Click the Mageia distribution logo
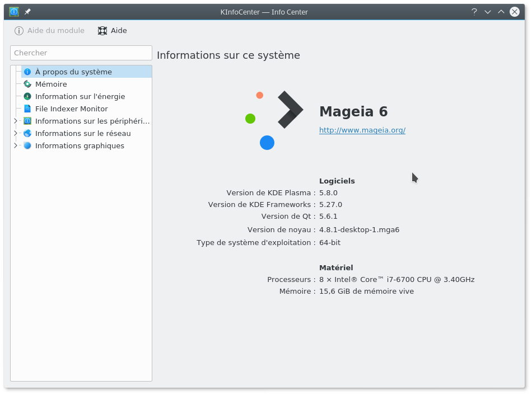Viewport: 532px width, 395px height. click(x=274, y=120)
